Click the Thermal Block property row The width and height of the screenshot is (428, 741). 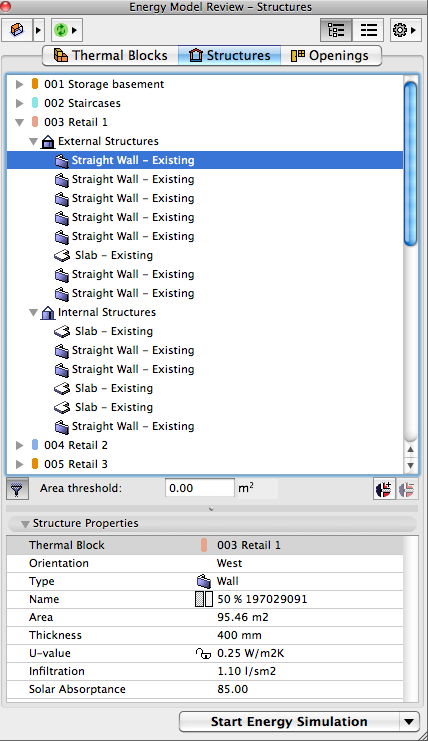tap(205, 545)
